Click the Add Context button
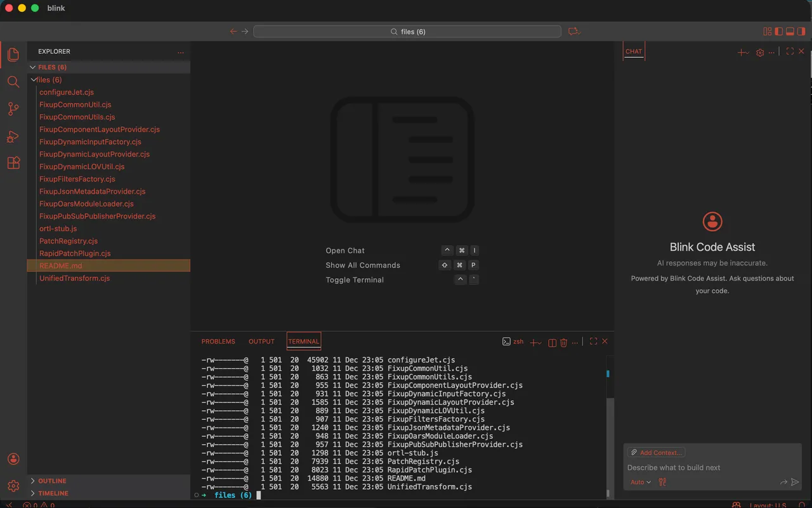The image size is (812, 508). [656, 453]
